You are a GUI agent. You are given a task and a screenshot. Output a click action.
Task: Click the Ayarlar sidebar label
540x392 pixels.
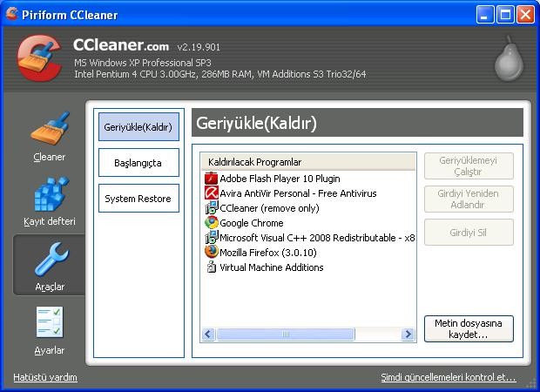click(x=50, y=350)
